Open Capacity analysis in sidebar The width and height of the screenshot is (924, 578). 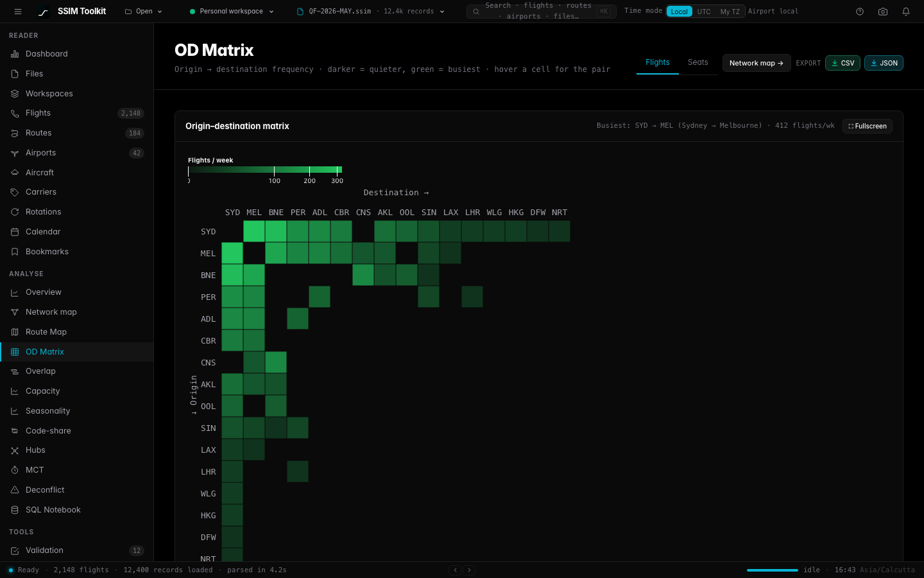pos(76,391)
